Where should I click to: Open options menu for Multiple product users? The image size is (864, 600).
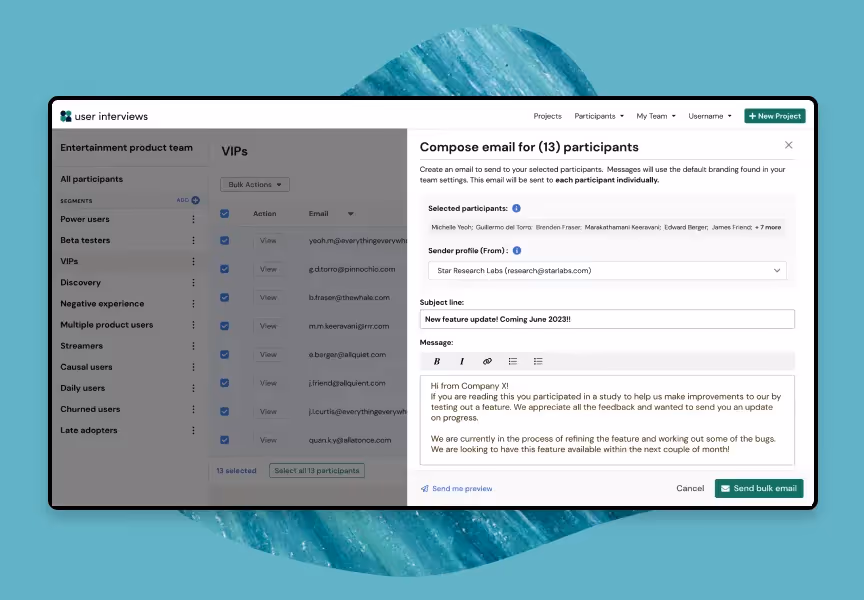click(193, 325)
